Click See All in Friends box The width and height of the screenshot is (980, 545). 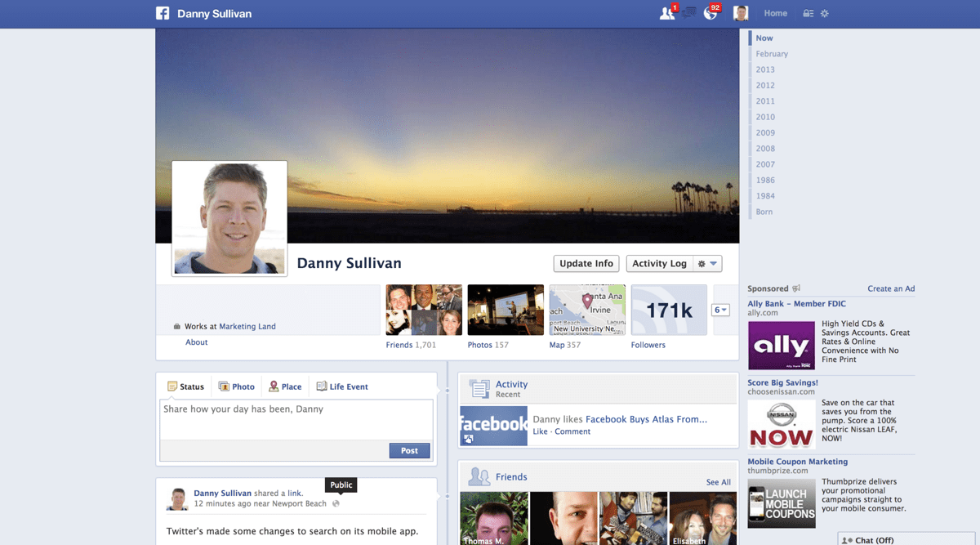coord(719,482)
